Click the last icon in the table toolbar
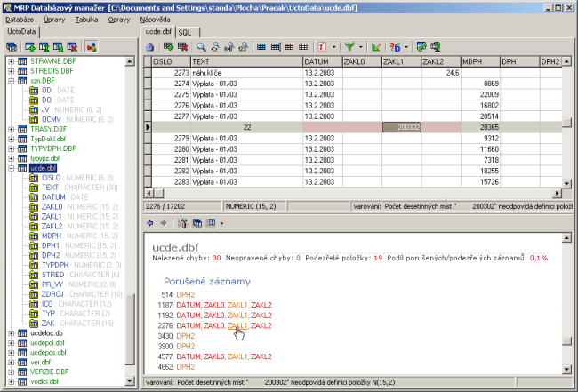The height and width of the screenshot is (392, 578). click(436, 45)
